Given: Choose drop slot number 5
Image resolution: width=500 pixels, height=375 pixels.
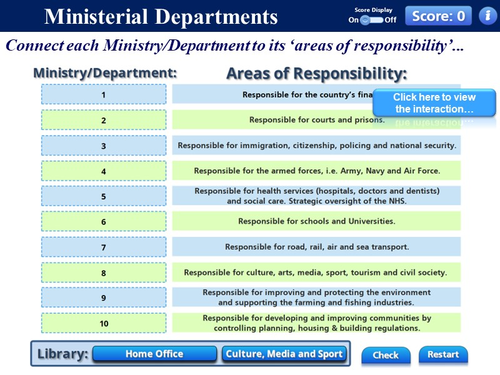Looking at the screenshot, I should click(x=104, y=196).
